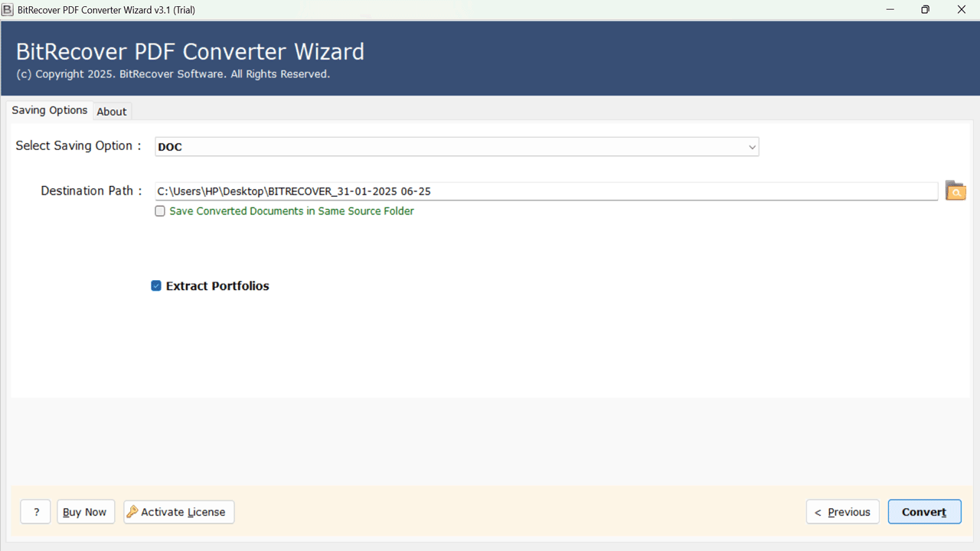Click the copyright notice text

[173, 74]
